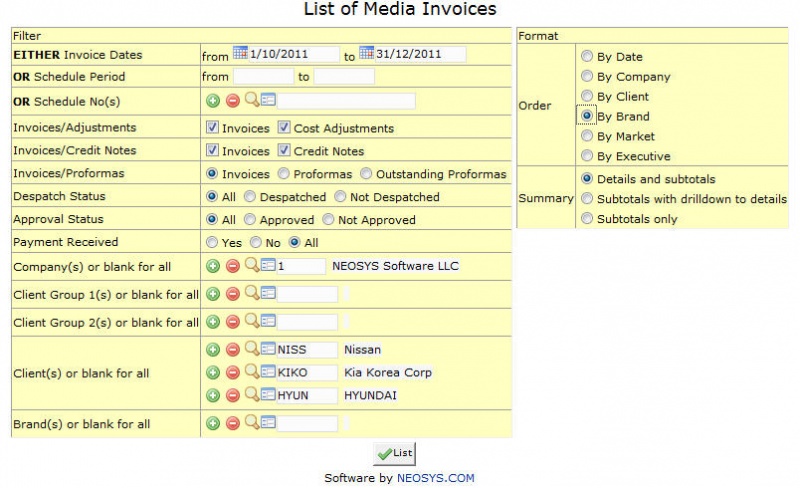
Task: Remove row in Company(s) filter
Action: pyautogui.click(x=233, y=266)
